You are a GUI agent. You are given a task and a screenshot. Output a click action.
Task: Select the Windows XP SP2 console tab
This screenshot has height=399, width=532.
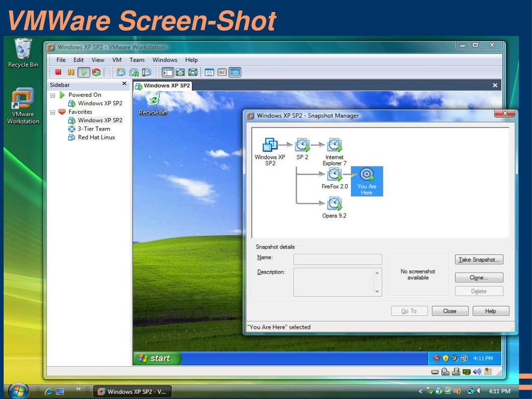click(163, 85)
